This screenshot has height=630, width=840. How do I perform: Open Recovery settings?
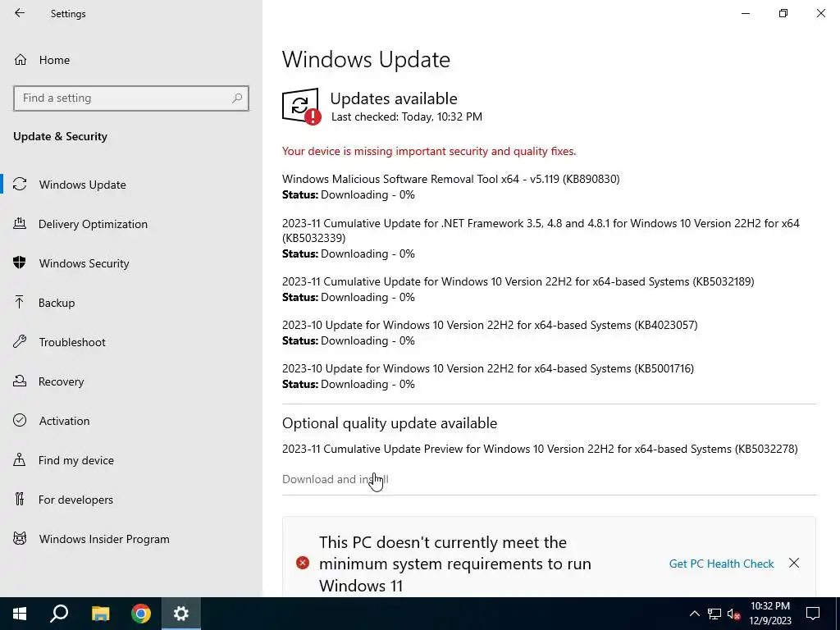tap(61, 381)
